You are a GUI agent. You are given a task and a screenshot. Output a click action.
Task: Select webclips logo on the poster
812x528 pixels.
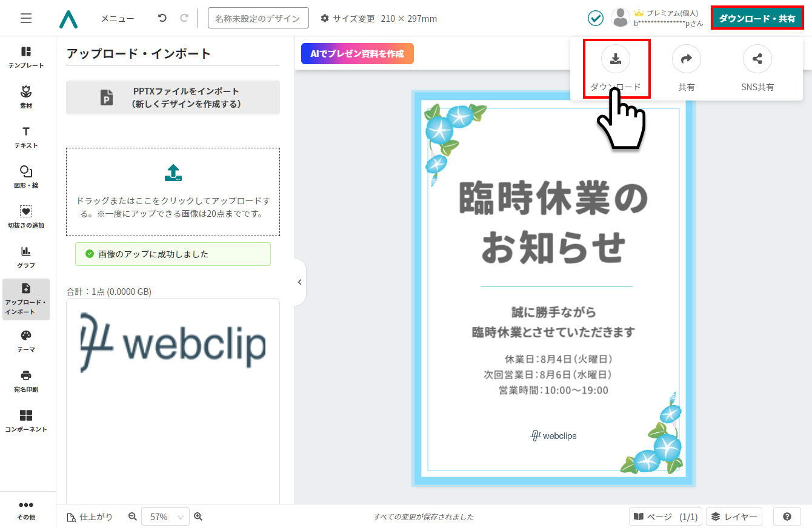click(x=553, y=435)
